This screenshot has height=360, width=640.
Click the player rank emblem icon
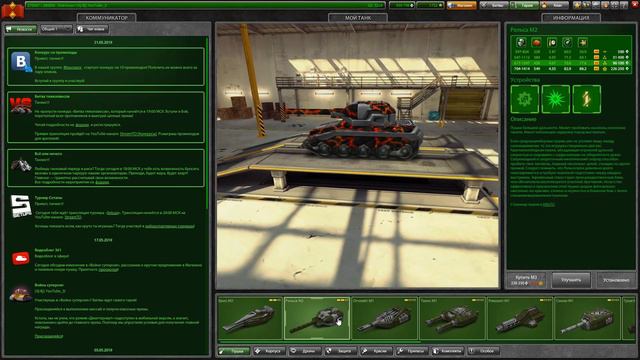click(12, 10)
